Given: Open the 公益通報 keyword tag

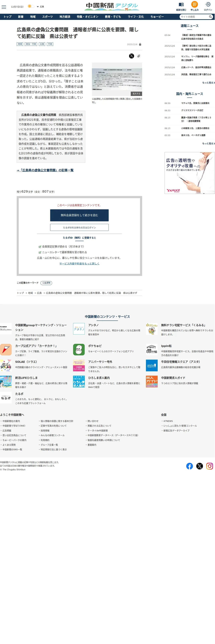Looking at the screenshot, I should click(46, 283).
